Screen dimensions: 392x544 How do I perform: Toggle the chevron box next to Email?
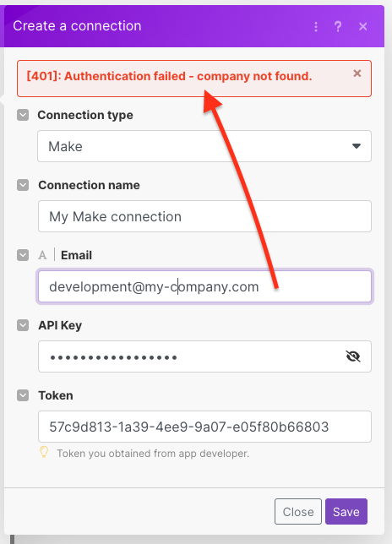23,255
